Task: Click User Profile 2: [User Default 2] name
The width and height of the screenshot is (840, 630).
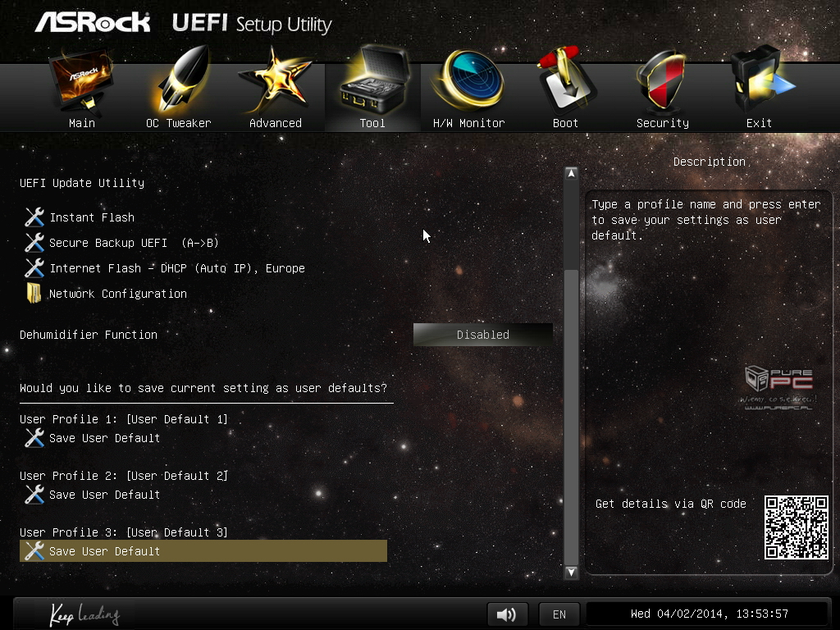Action: pos(124,476)
